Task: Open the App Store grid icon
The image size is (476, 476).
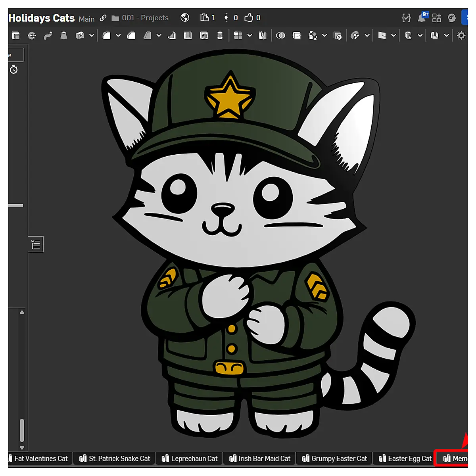Action: (x=437, y=18)
